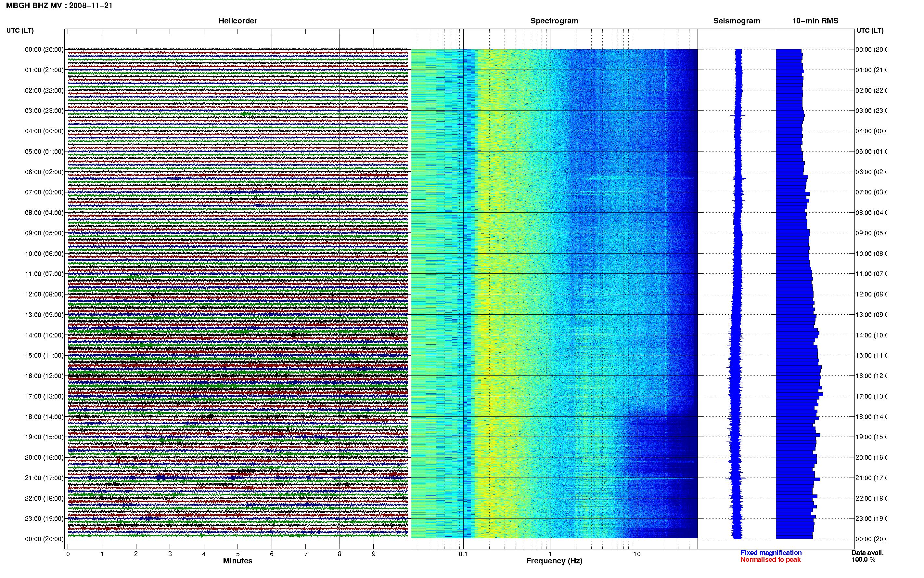Click the UTC (LT) label beside 10-min RMS
Screen dimensions: 924x578
tap(870, 31)
